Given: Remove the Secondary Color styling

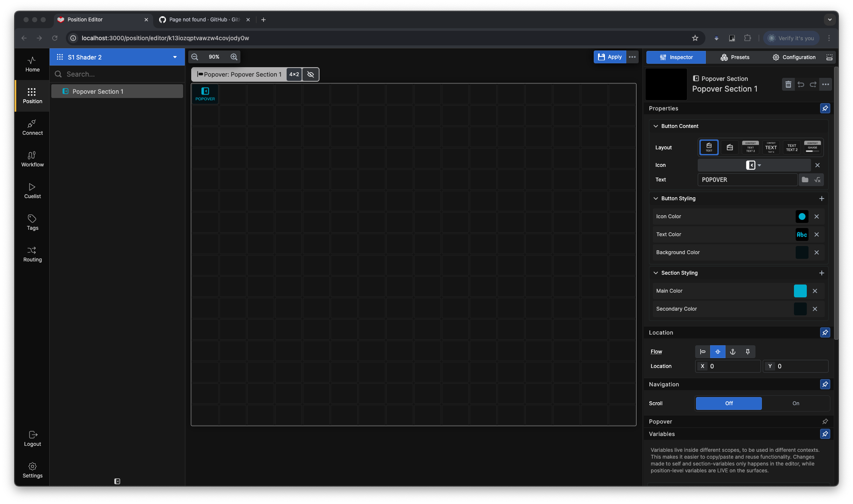Looking at the screenshot, I should [x=815, y=309].
